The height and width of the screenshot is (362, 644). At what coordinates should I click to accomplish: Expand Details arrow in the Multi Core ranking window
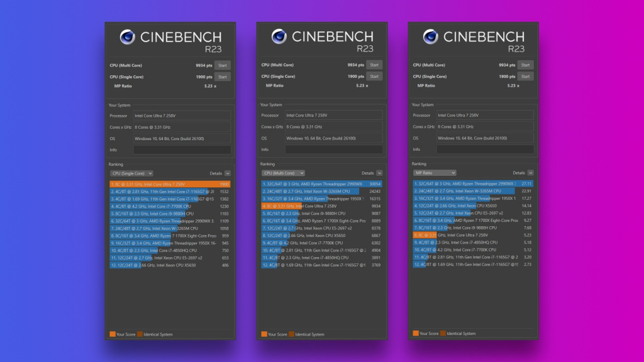(x=379, y=173)
